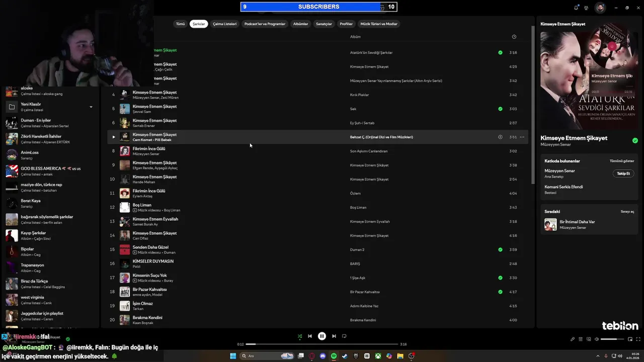Screen dimensions: 644x362
Task: Toggle saved check on the Sek album row
Action: tap(500, 109)
